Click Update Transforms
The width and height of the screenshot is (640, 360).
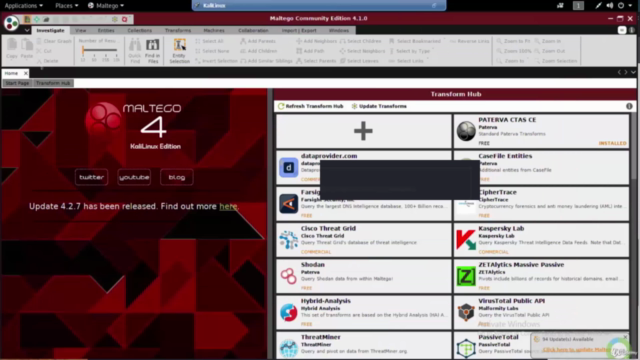pos(379,106)
